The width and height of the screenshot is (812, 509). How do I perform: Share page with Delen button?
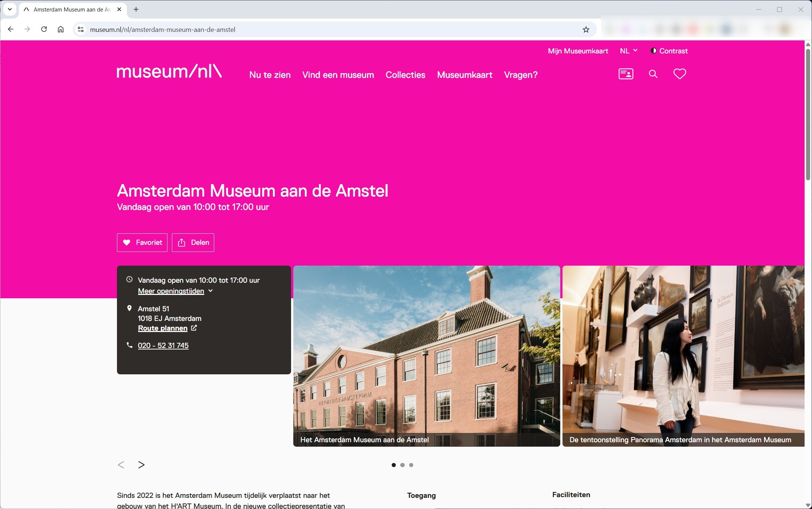[193, 243]
